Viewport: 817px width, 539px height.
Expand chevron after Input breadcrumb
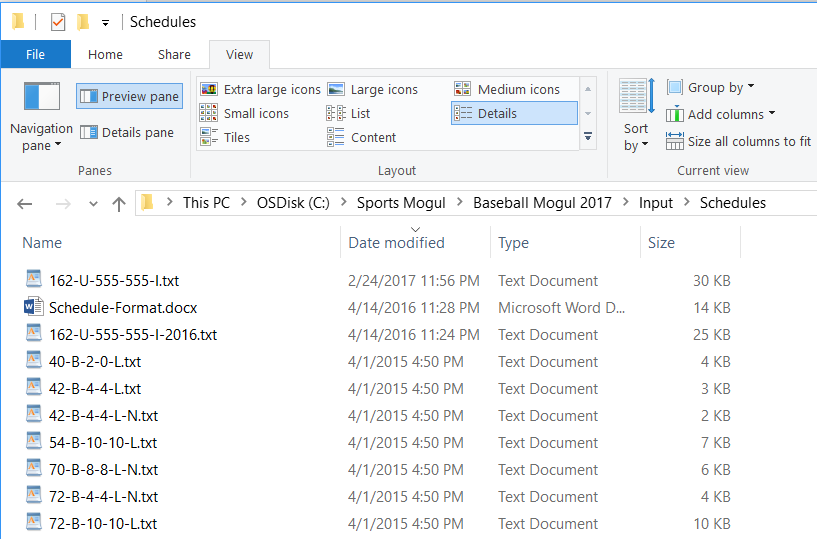[687, 202]
